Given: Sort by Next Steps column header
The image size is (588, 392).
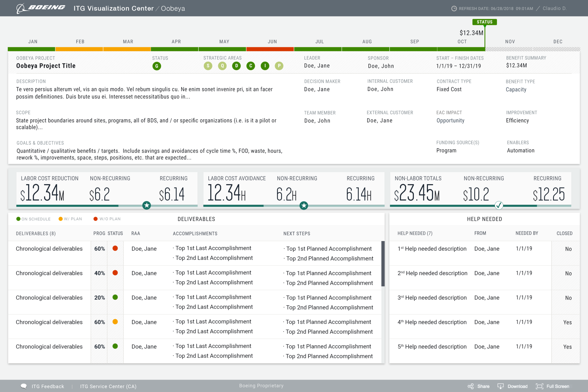Looking at the screenshot, I should tap(297, 233).
